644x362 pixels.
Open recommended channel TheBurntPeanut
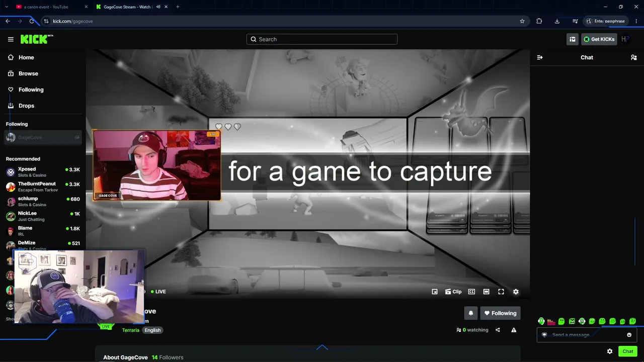pyautogui.click(x=43, y=187)
